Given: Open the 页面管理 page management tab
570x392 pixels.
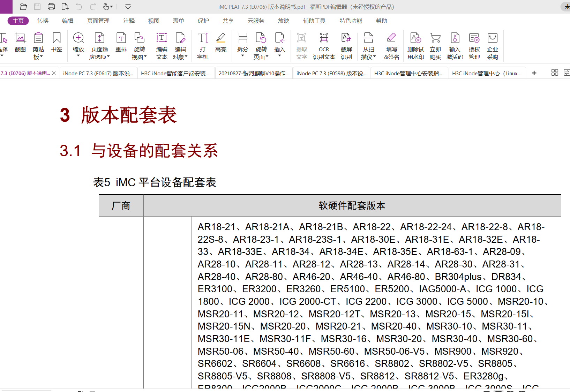Looking at the screenshot, I should (98, 21).
